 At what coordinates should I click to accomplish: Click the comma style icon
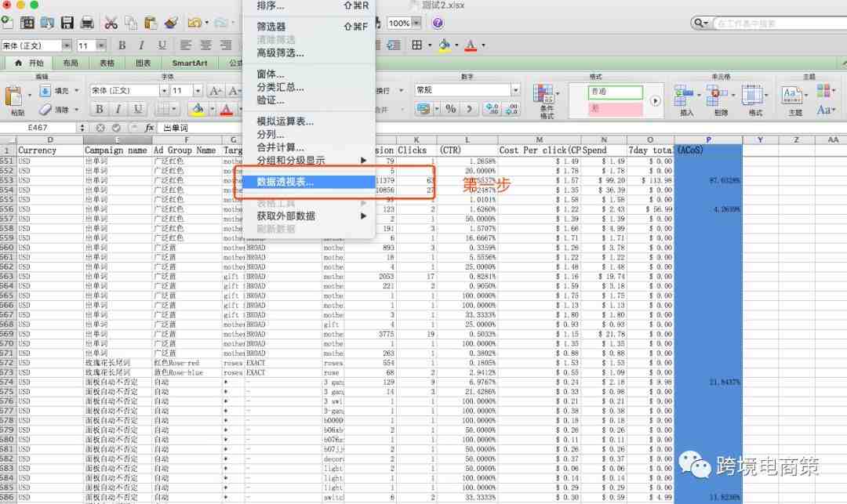(470, 109)
